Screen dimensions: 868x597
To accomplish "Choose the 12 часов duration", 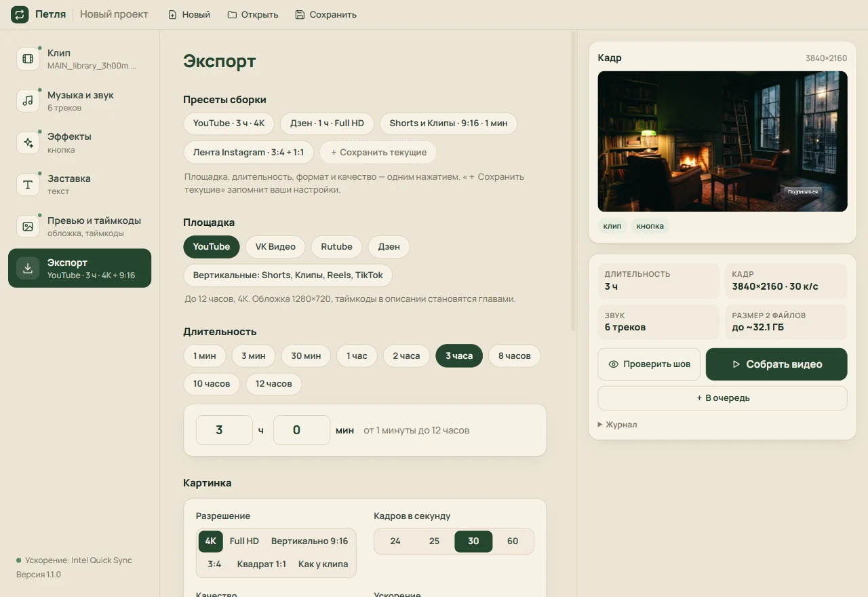I will (274, 383).
